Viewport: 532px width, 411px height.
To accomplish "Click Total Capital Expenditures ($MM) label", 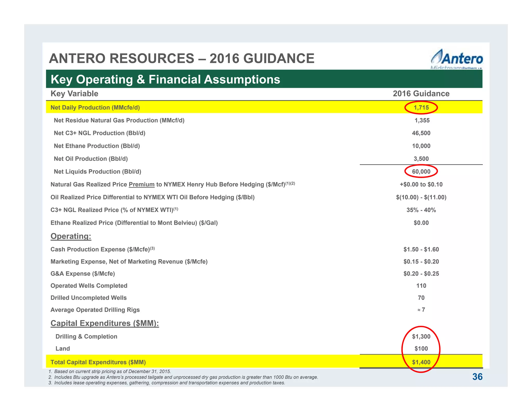I will point(98,362).
